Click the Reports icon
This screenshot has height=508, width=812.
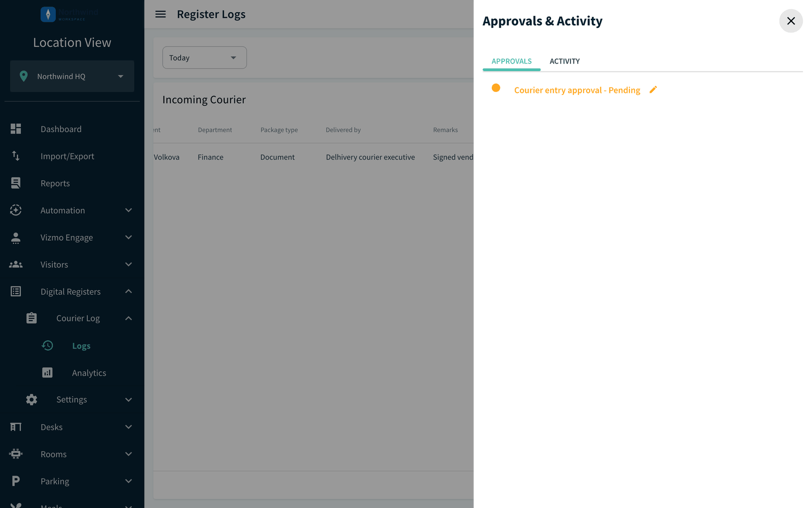pyautogui.click(x=16, y=183)
